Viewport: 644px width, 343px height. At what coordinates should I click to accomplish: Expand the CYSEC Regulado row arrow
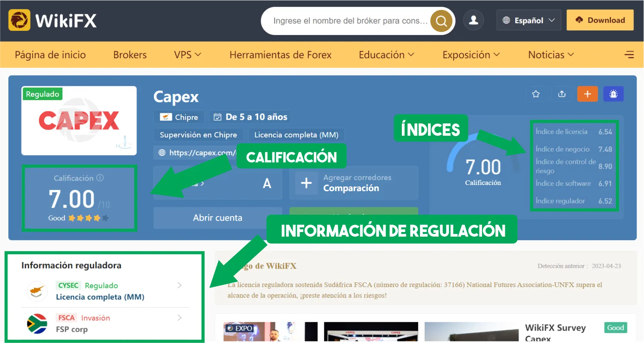[x=179, y=285]
